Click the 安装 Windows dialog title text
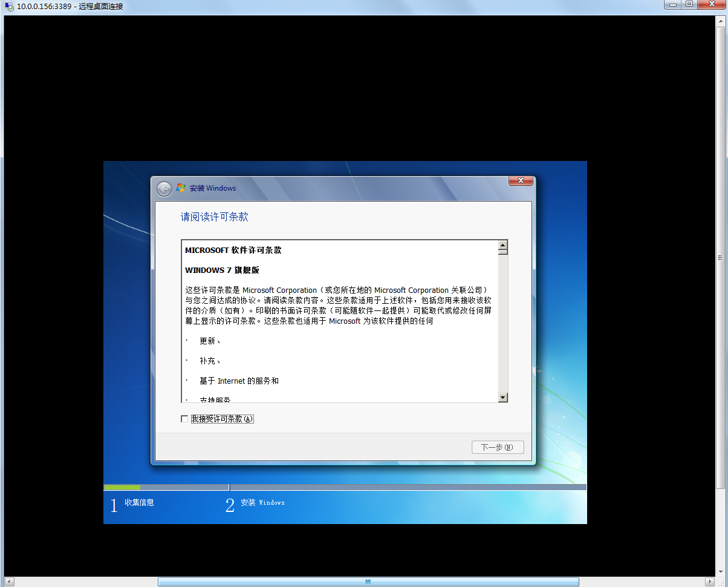Image resolution: width=728 pixels, height=587 pixels. click(213, 188)
